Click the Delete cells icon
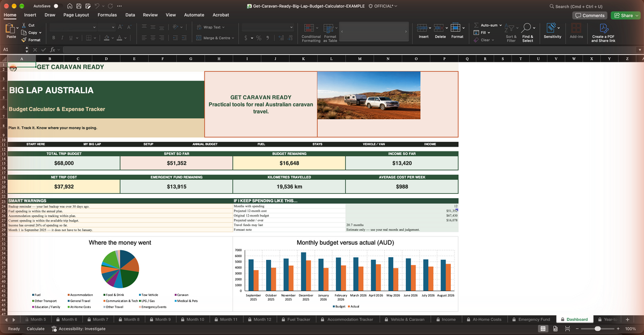 pyautogui.click(x=440, y=27)
